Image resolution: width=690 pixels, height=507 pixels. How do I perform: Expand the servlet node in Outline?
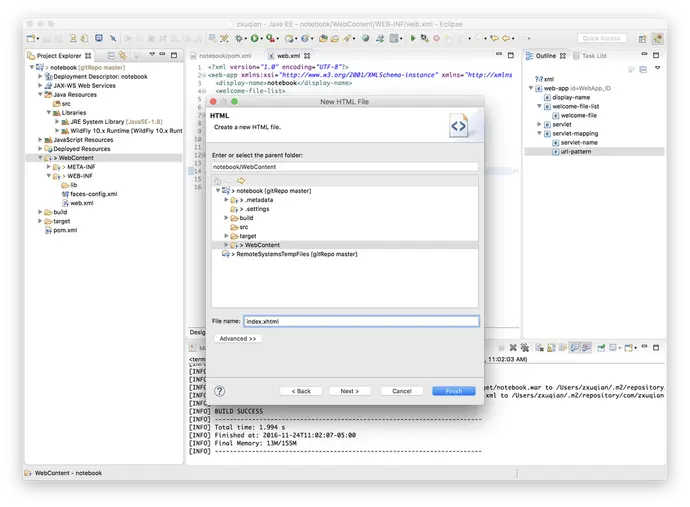click(x=539, y=125)
